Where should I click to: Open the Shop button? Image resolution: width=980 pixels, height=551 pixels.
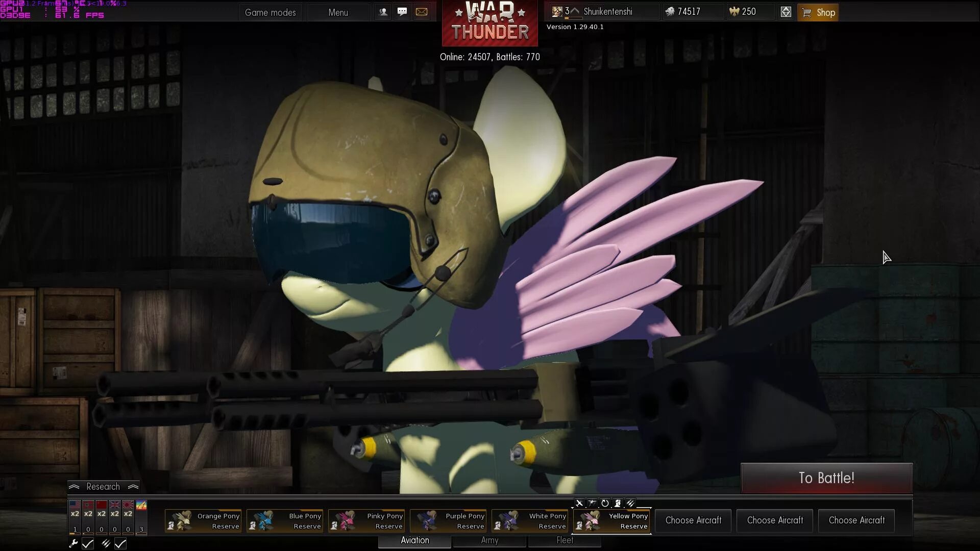[818, 12]
